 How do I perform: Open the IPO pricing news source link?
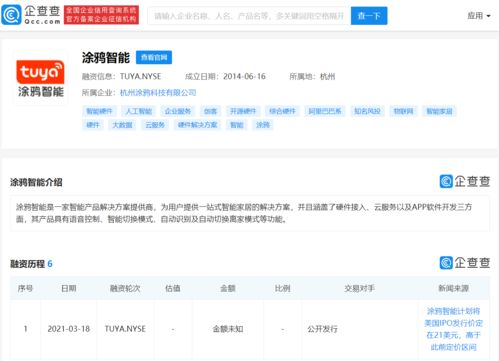click(x=453, y=329)
